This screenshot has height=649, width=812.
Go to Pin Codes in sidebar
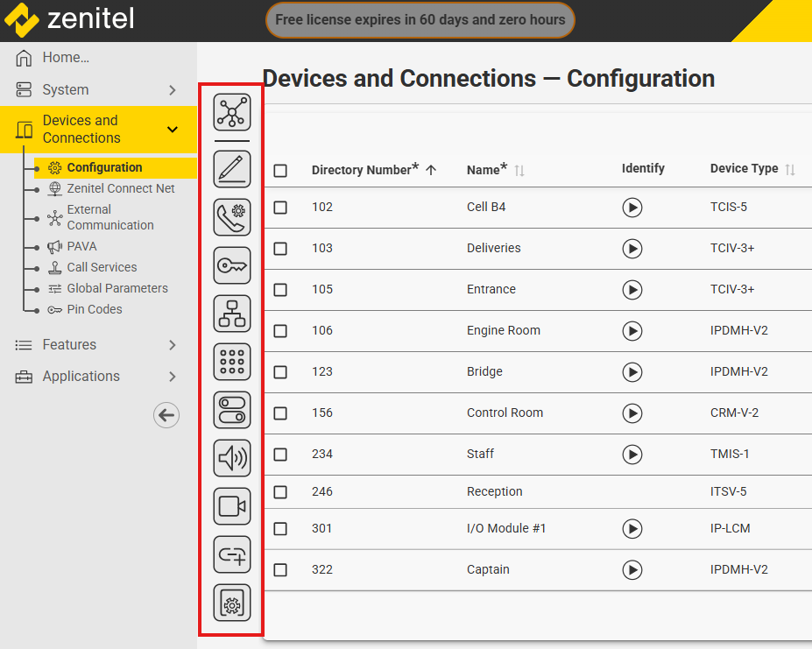point(94,309)
